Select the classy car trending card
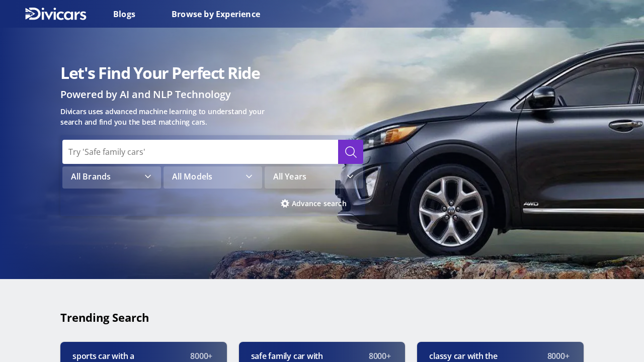644x362 pixels. point(500,352)
